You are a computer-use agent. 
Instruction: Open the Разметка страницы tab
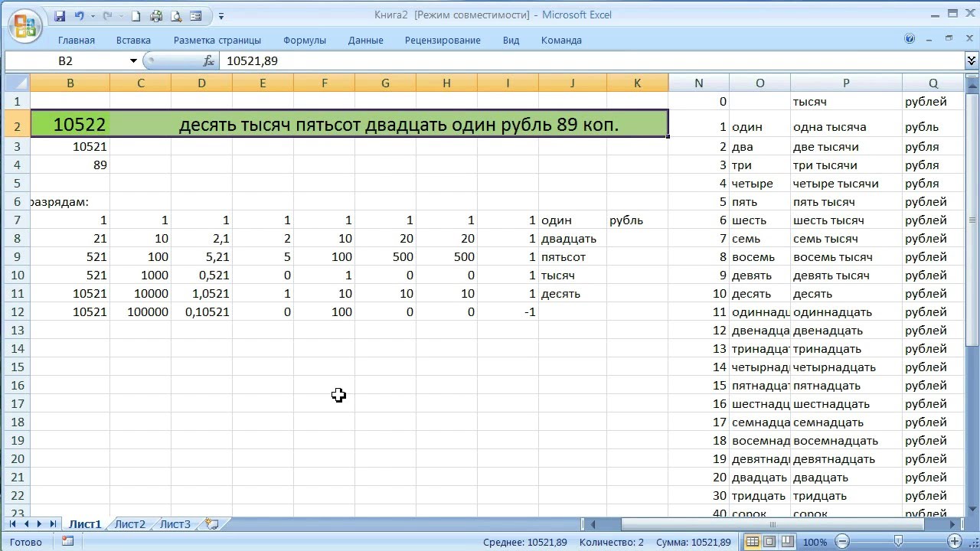(217, 40)
